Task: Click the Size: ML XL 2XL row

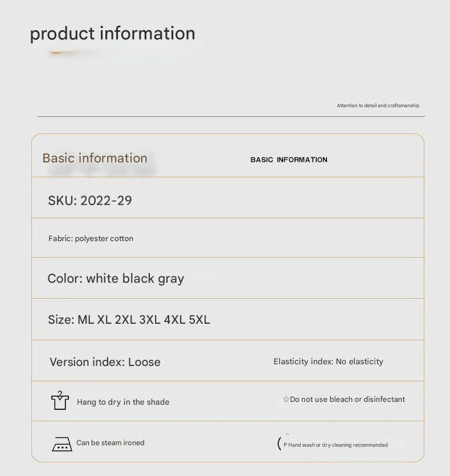Action: click(228, 319)
